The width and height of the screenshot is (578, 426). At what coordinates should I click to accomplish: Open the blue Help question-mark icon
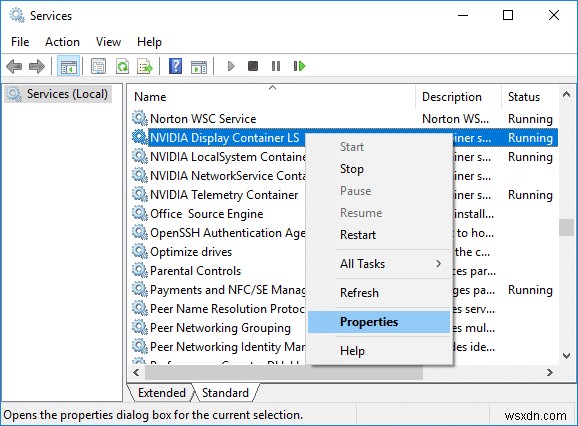point(175,66)
